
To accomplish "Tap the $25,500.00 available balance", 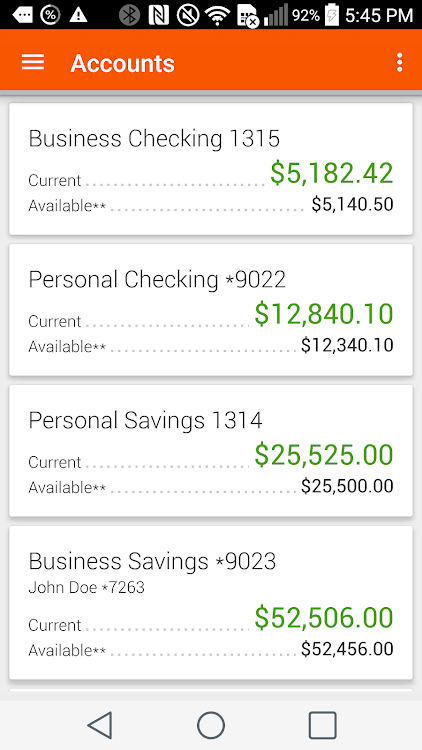I will pyautogui.click(x=347, y=486).
